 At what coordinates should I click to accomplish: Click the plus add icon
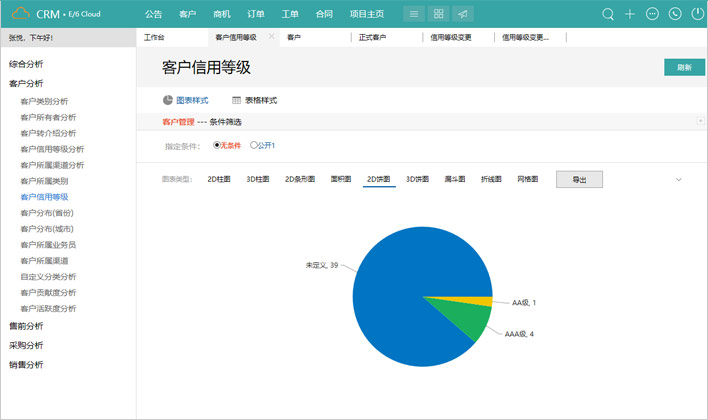630,14
